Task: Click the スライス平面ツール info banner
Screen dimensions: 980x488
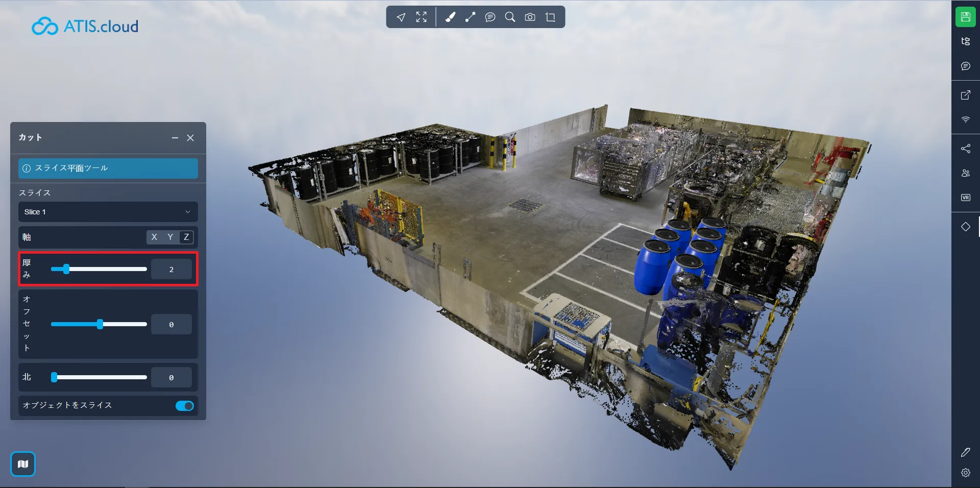Action: coord(108,168)
